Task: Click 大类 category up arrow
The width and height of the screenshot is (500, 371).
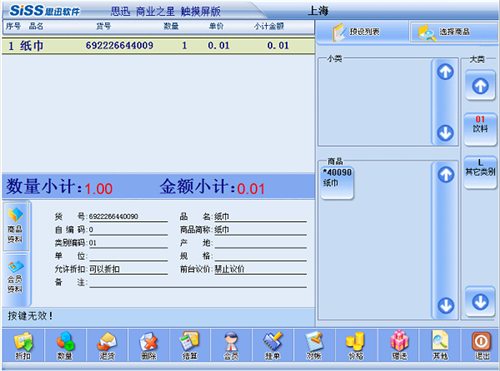Action: [x=480, y=85]
